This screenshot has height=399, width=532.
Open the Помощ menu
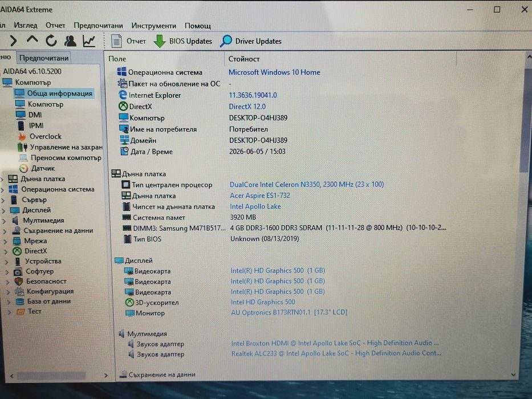(198, 26)
